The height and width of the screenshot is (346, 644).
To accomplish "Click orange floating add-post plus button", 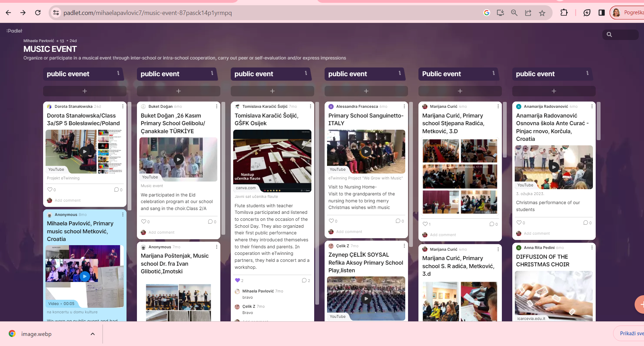I will pos(640,305).
